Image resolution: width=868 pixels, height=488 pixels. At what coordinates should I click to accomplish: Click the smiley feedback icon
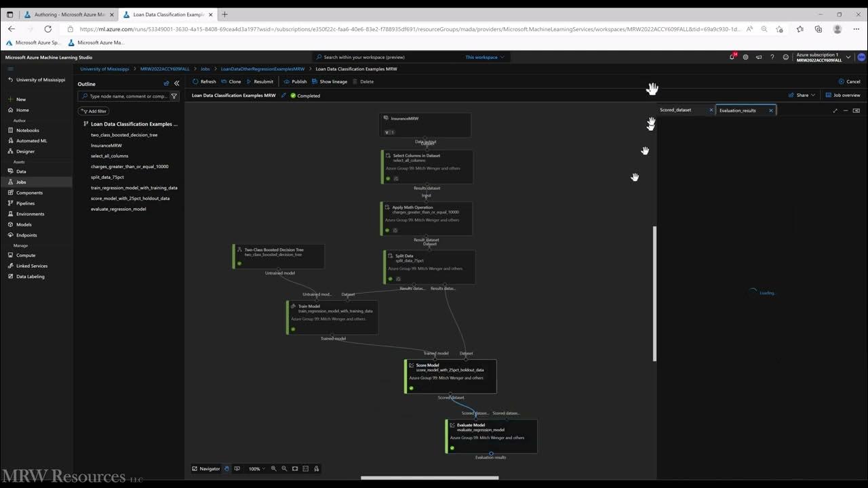pyautogui.click(x=786, y=57)
